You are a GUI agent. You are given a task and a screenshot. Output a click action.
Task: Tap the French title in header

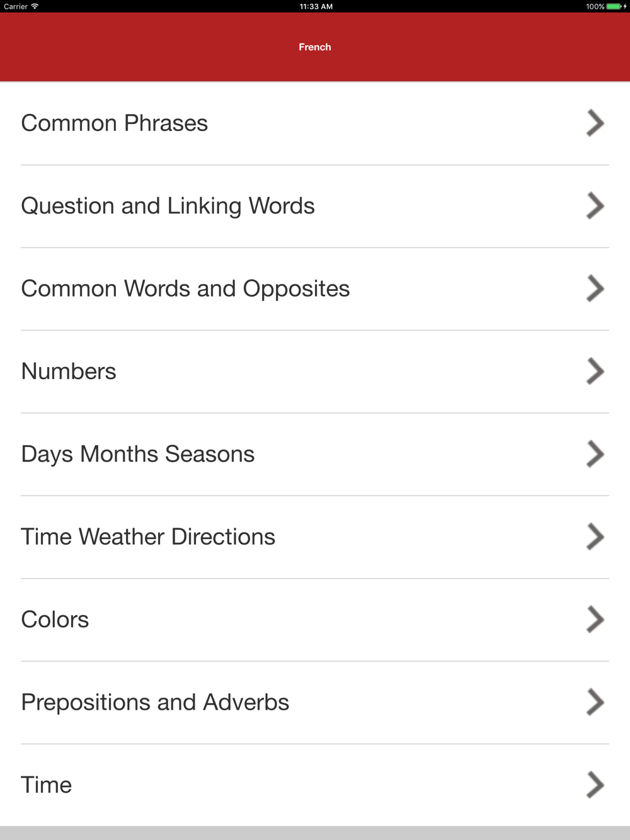(x=315, y=47)
